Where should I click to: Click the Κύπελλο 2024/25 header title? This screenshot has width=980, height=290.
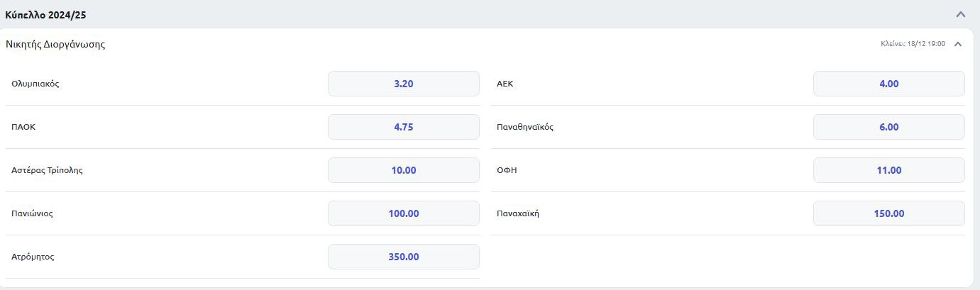tap(46, 14)
